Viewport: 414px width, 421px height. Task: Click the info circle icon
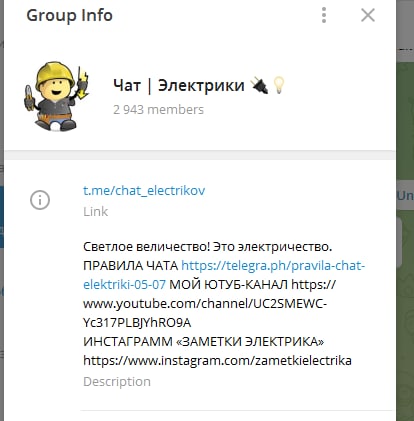tap(40, 200)
